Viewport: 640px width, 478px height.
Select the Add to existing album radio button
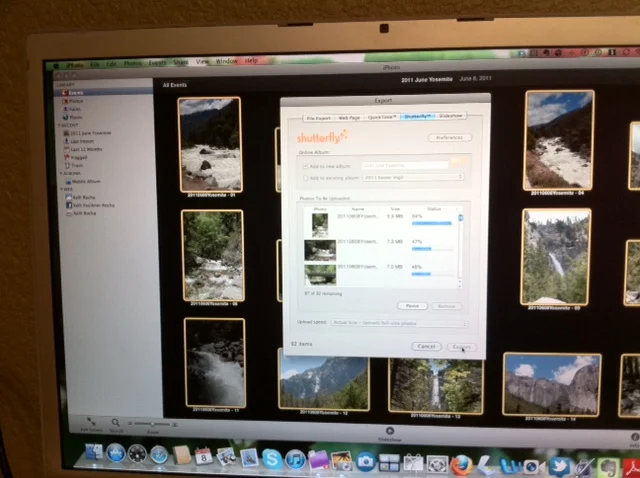tap(305, 178)
